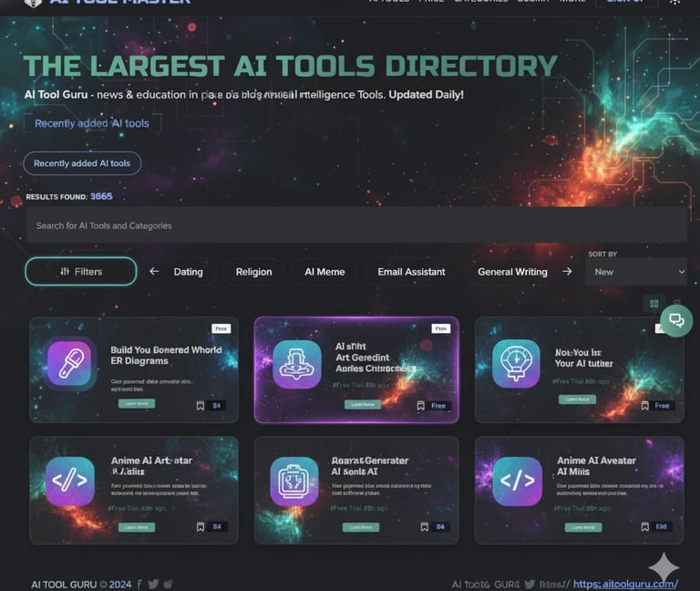Click the lightbulb icon on Your AI tutiter card
Image resolution: width=700 pixels, height=591 pixels.
click(516, 363)
